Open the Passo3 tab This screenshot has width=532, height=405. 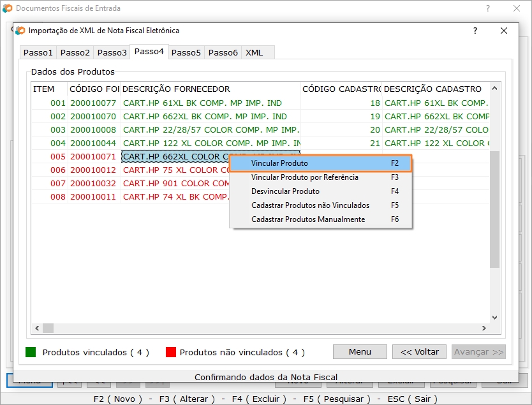[x=112, y=52]
